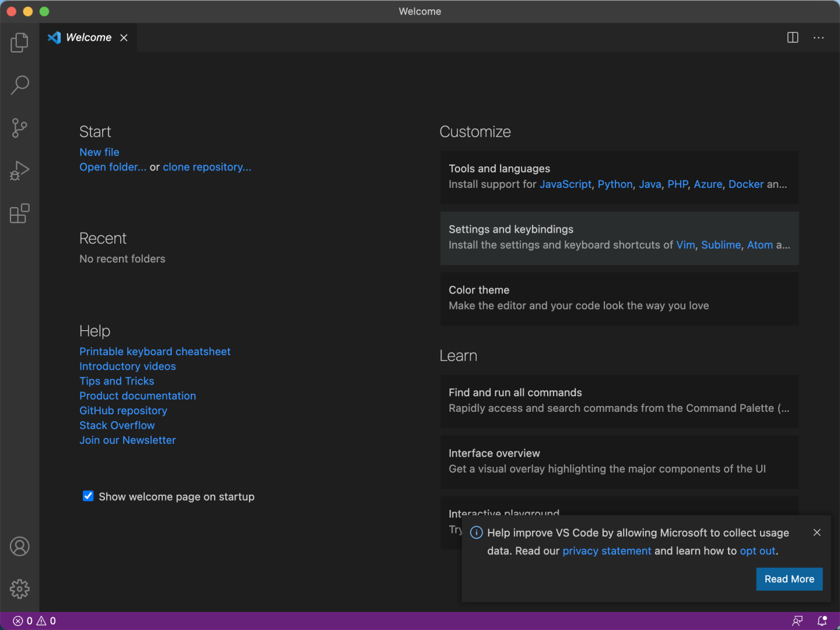Install Python language support
Image resolution: width=840 pixels, height=630 pixels.
tap(615, 184)
